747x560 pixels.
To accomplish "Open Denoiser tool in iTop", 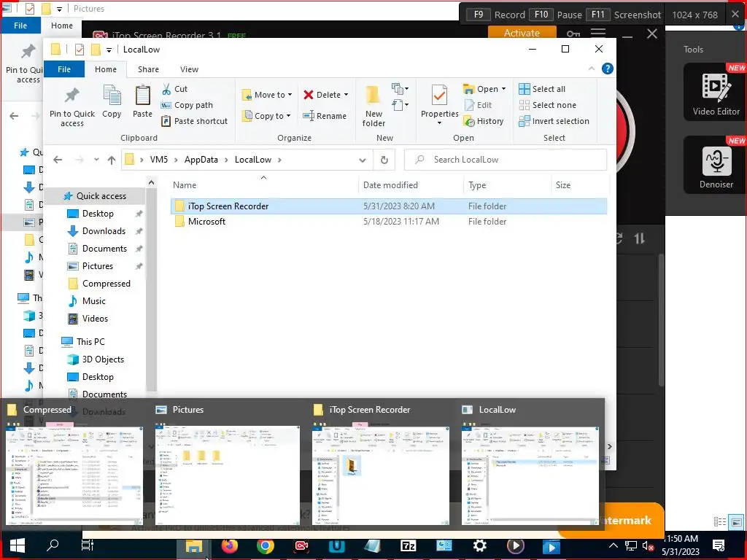I will pos(716,165).
